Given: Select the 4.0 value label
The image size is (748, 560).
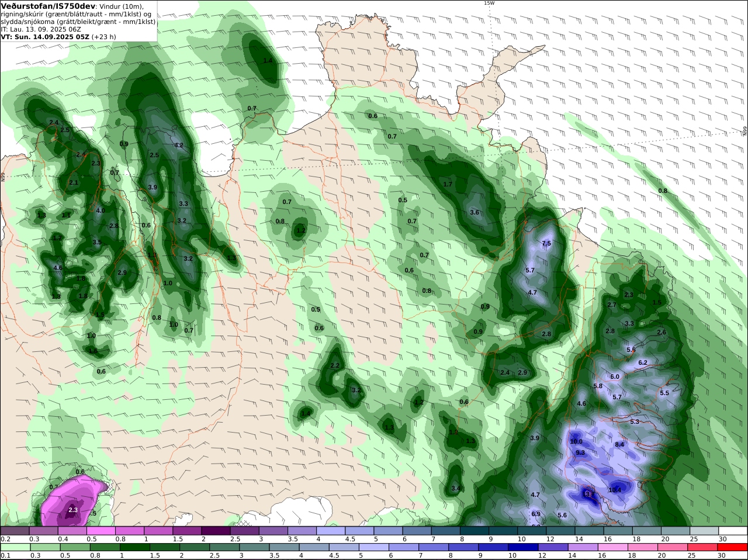Looking at the screenshot, I should click(101, 210).
